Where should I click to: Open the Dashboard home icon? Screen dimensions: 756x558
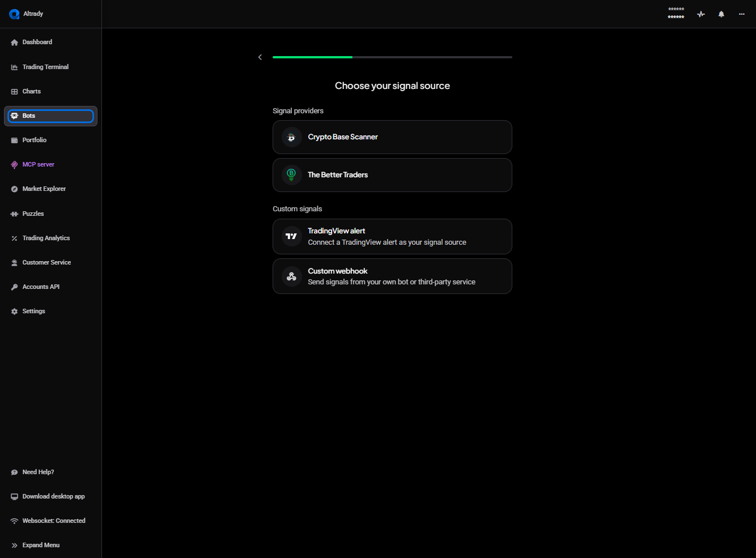point(15,42)
